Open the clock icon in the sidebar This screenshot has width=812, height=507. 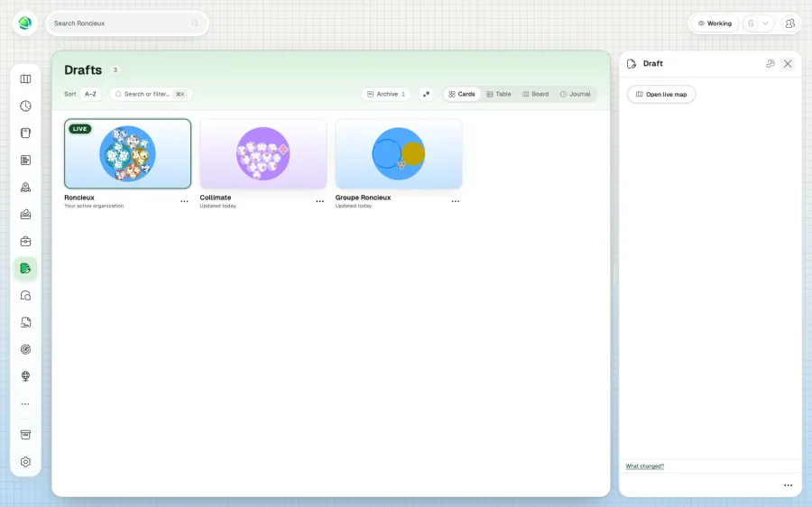click(x=25, y=106)
